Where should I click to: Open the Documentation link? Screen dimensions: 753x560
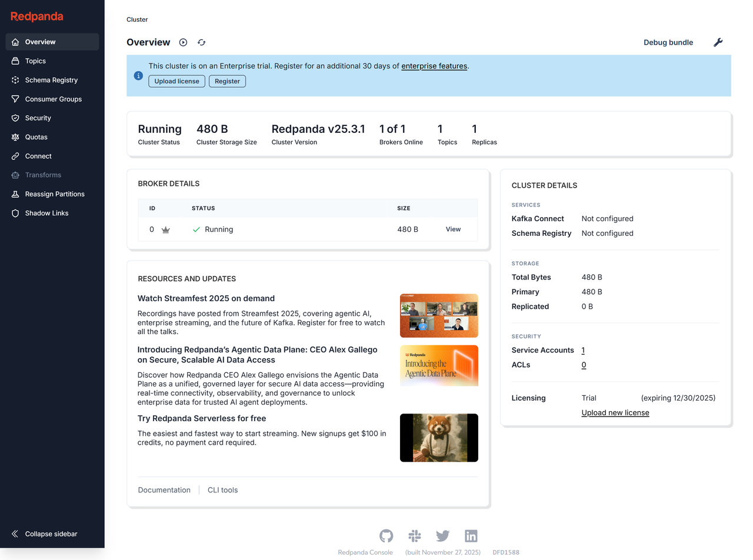point(164,489)
